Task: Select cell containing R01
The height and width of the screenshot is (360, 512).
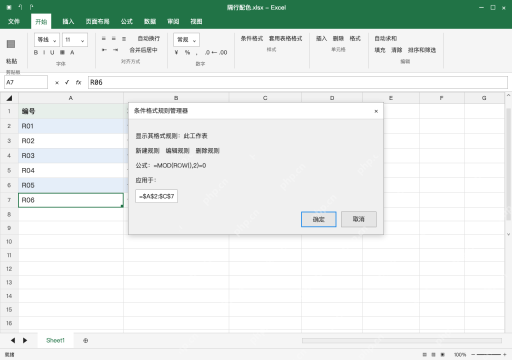Action: click(x=71, y=126)
